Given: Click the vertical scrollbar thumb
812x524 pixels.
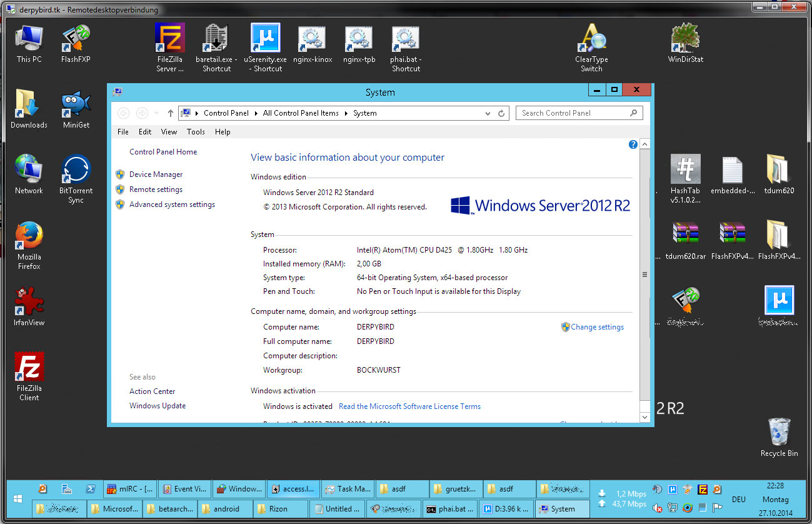Looking at the screenshot, I should click(645, 275).
